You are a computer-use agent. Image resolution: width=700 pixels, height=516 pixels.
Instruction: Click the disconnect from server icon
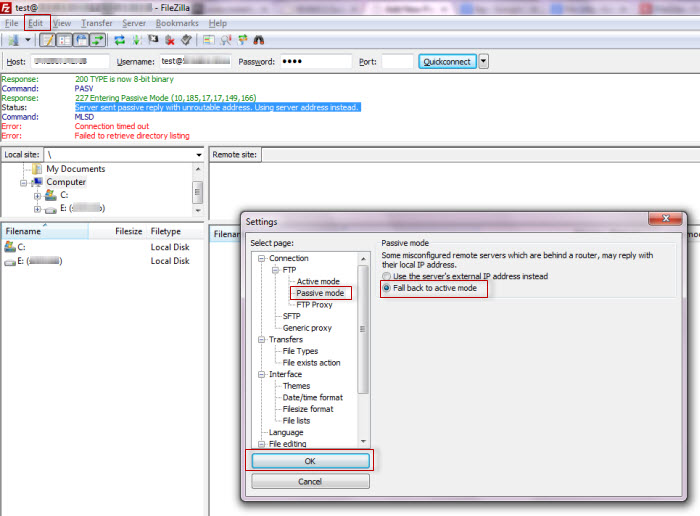pos(170,40)
